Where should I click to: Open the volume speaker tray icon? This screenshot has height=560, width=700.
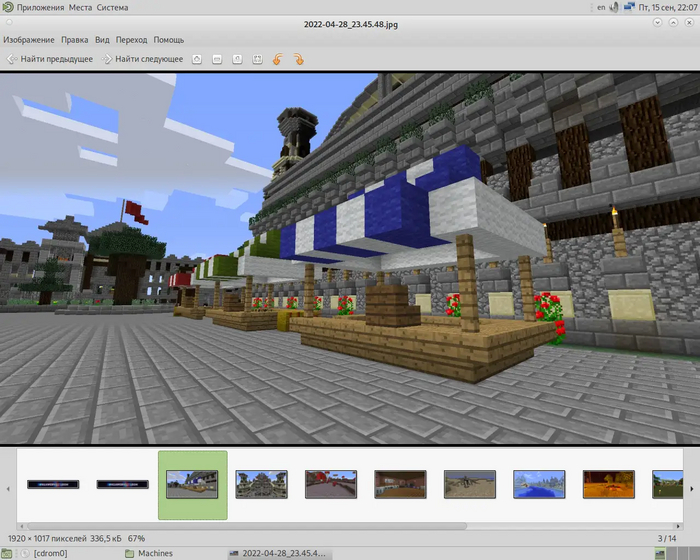615,7
